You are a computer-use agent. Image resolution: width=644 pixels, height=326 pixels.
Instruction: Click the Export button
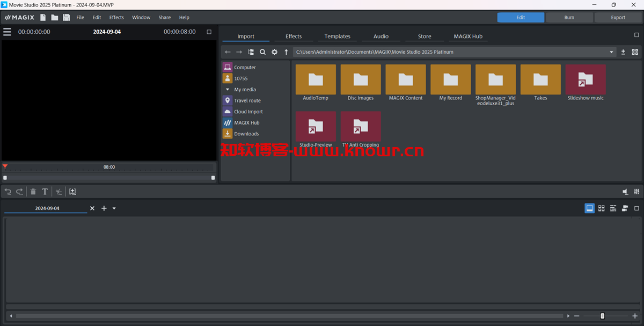point(618,17)
